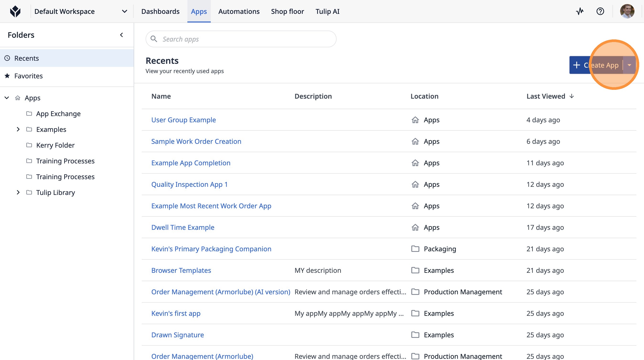Select the Recents clock icon
644x360 pixels.
7,58
